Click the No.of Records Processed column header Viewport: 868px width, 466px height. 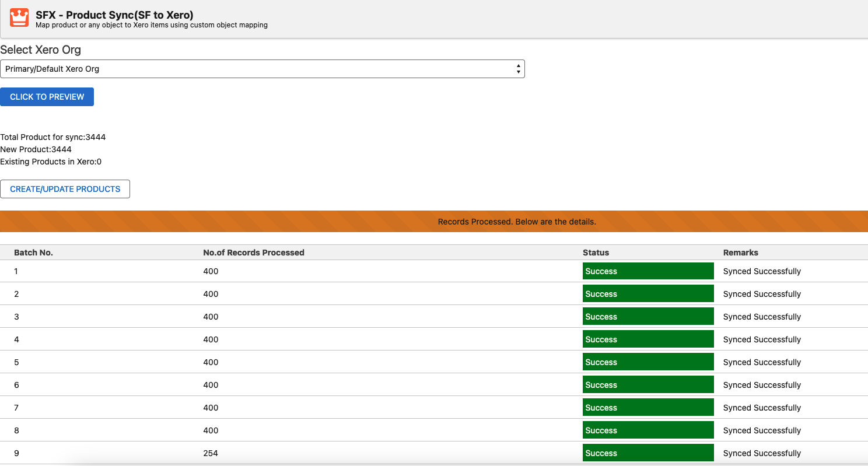coord(254,253)
